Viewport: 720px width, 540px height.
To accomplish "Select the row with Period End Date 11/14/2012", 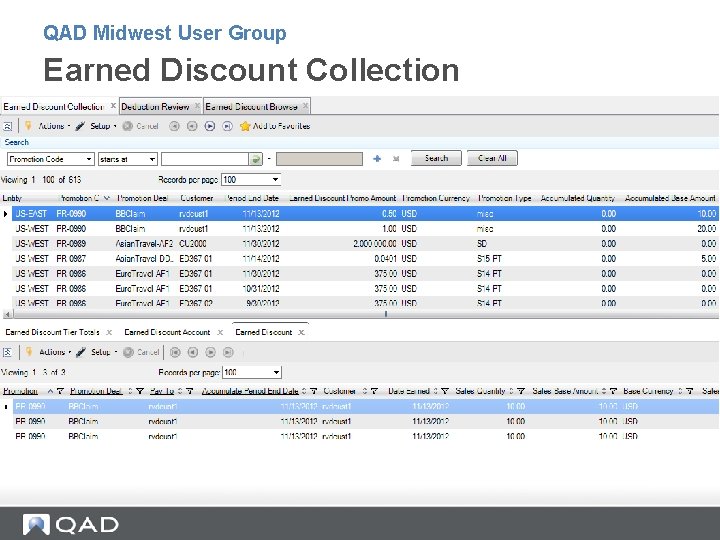I will coord(365,259).
